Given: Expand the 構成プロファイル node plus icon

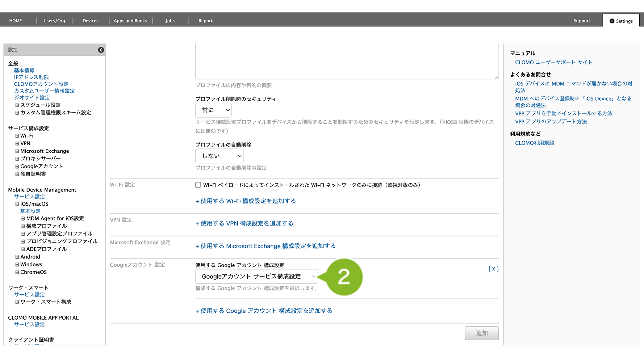Looking at the screenshot, I should 23,226.
